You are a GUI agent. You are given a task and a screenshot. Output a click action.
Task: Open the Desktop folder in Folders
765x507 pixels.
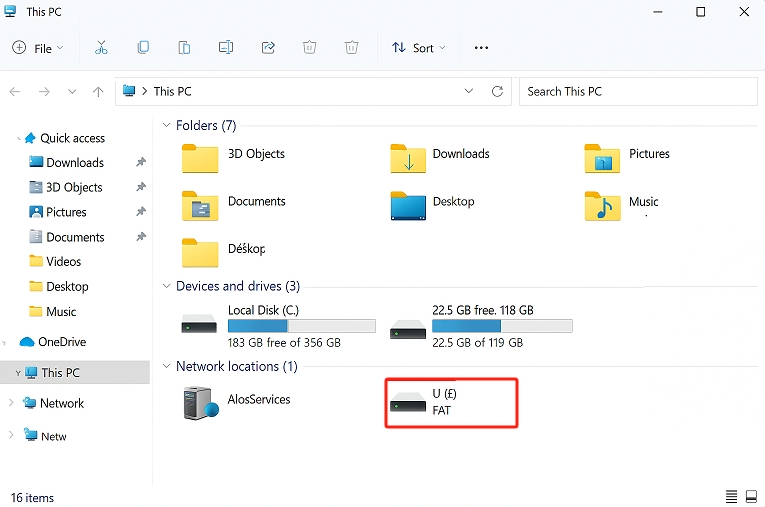(432, 205)
